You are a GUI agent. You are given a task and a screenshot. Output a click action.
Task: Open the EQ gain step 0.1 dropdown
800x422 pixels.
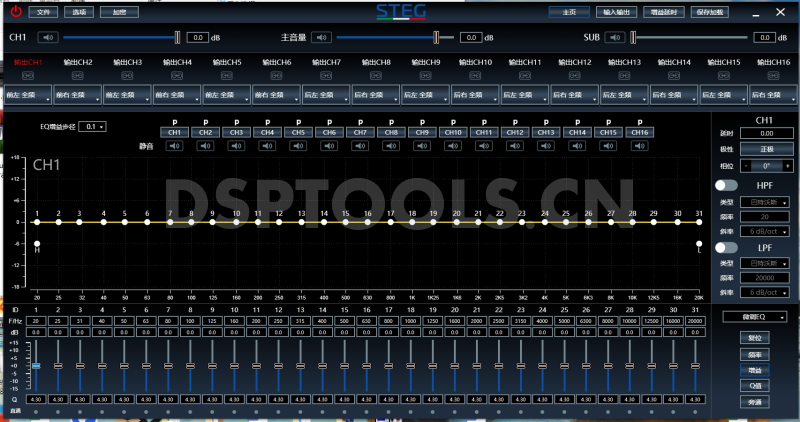(x=95, y=127)
